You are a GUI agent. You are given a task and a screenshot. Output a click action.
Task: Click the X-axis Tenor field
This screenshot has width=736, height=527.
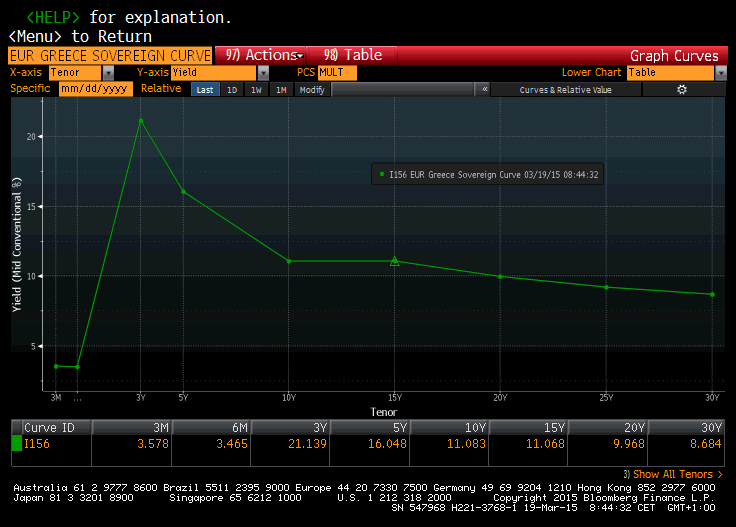pos(75,73)
